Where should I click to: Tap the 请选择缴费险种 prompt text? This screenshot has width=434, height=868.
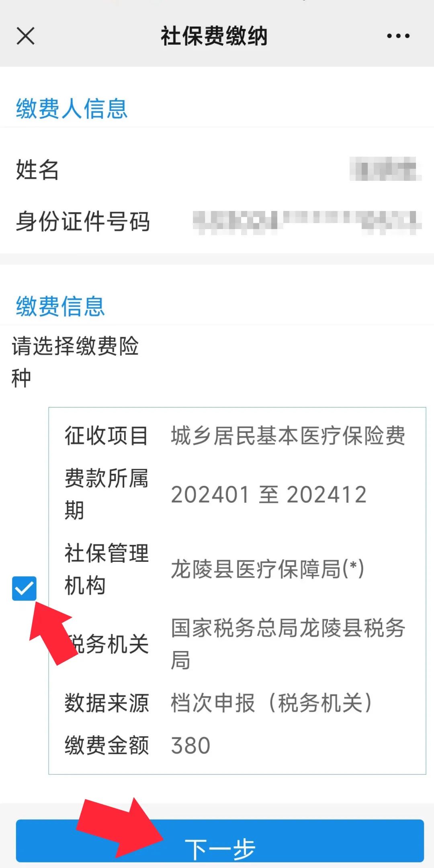(75, 362)
